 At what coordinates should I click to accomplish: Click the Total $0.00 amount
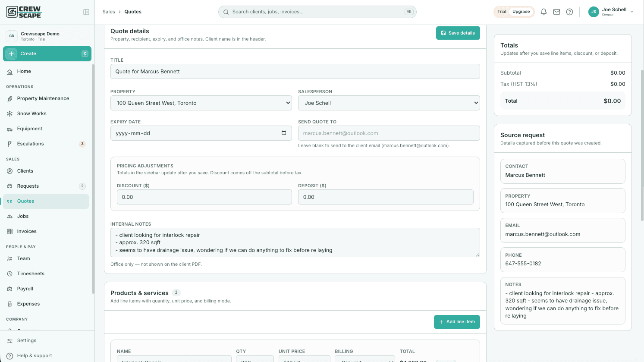(612, 101)
